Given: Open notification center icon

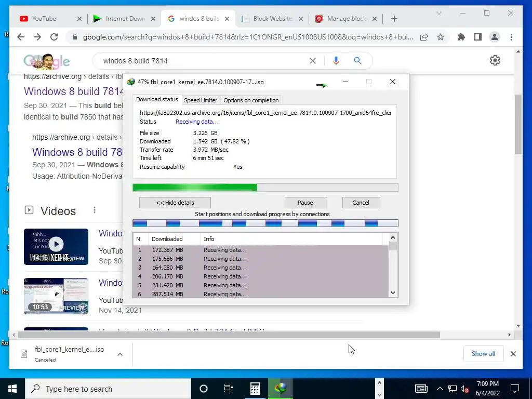Looking at the screenshot, I should [515, 389].
